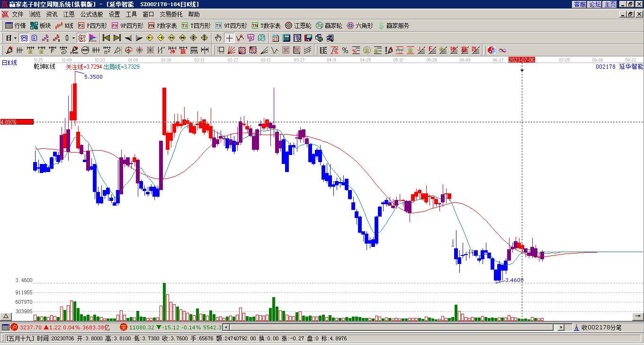Open the 江恩轮 Gann wheel

pyautogui.click(x=298, y=26)
